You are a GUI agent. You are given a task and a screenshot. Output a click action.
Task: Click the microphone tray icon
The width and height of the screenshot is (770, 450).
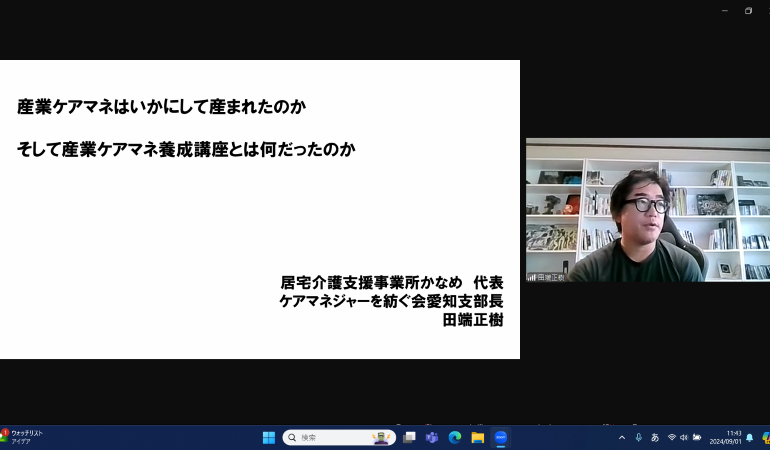(x=639, y=438)
